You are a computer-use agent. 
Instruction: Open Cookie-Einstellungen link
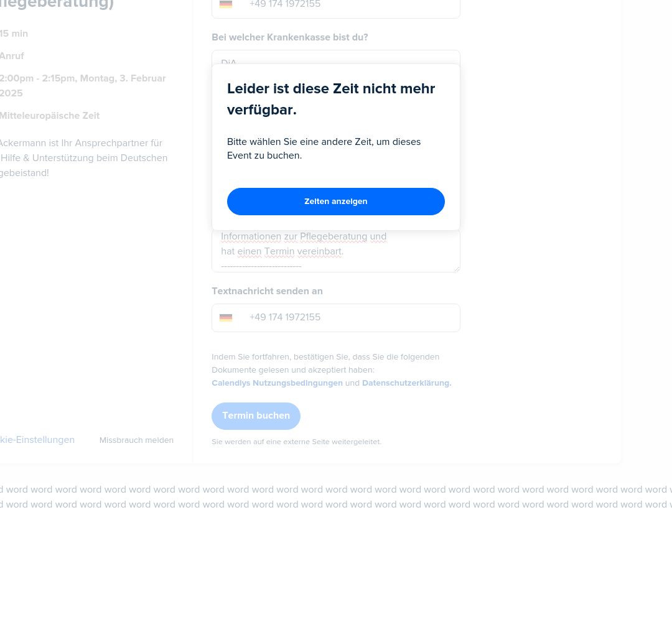tap(37, 440)
